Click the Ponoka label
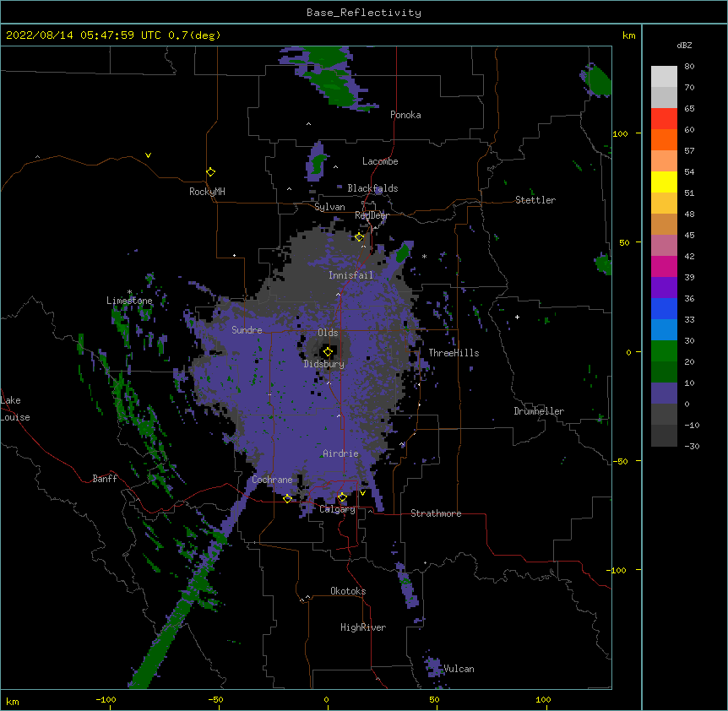The height and width of the screenshot is (711, 728). pos(405,115)
